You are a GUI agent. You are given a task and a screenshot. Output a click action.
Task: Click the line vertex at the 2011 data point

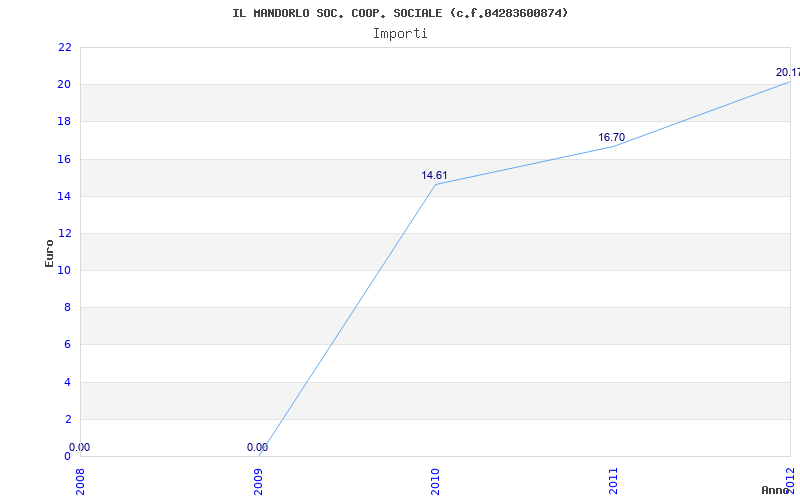(x=613, y=146)
